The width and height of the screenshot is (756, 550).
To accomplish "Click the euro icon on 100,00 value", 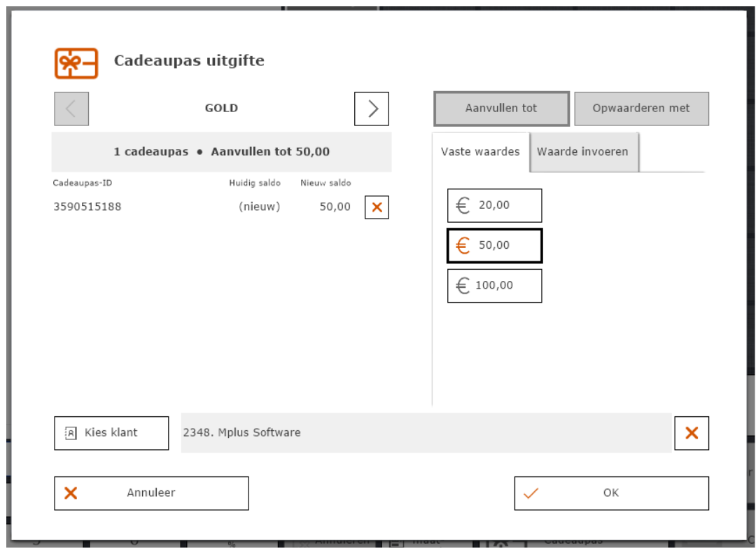I will [x=462, y=286].
